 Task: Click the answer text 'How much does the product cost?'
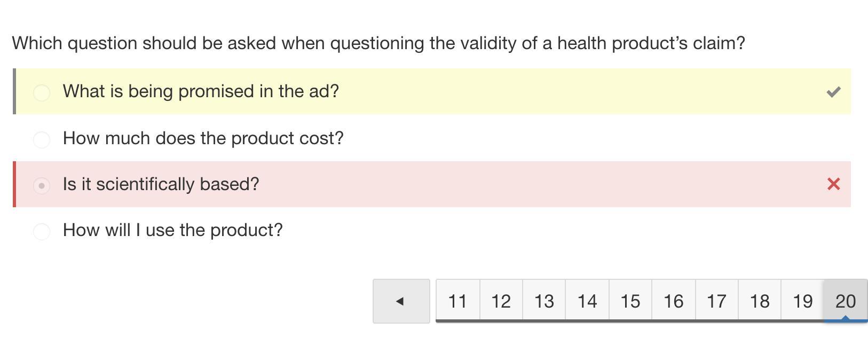coord(203,138)
